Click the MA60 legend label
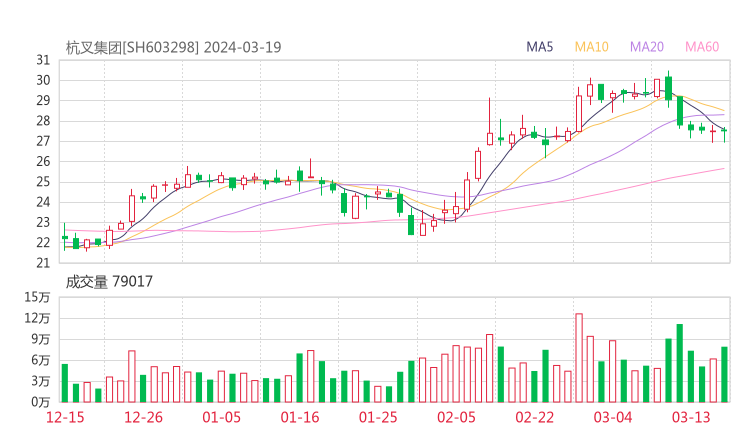 point(702,47)
